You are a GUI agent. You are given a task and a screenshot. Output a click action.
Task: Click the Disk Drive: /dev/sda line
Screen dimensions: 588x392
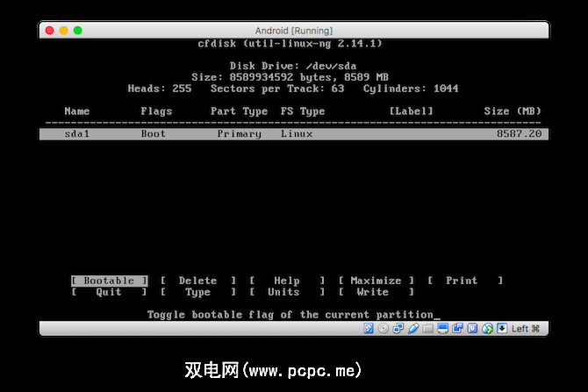[293, 66]
